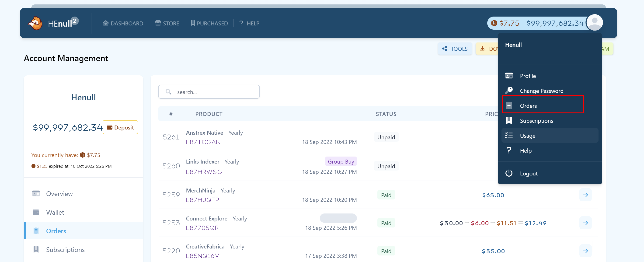Click the Paid status of order 5220
Screen dimensions: 644x262
click(386, 251)
